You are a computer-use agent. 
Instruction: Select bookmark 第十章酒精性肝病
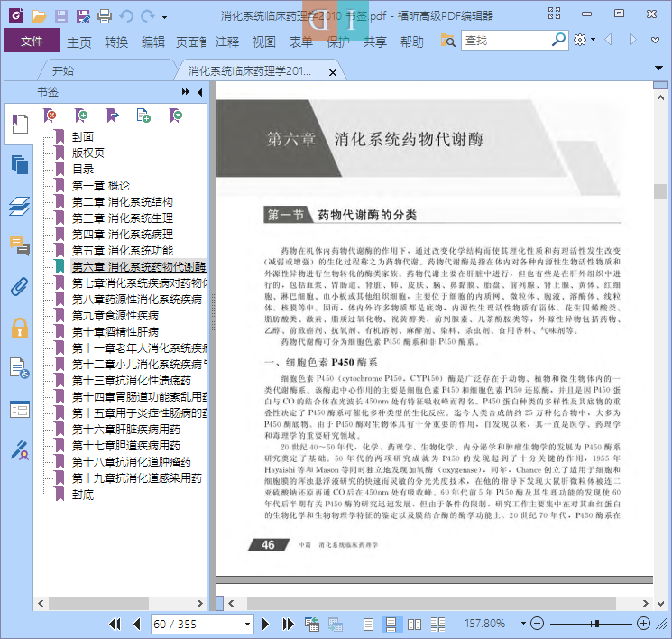(115, 332)
